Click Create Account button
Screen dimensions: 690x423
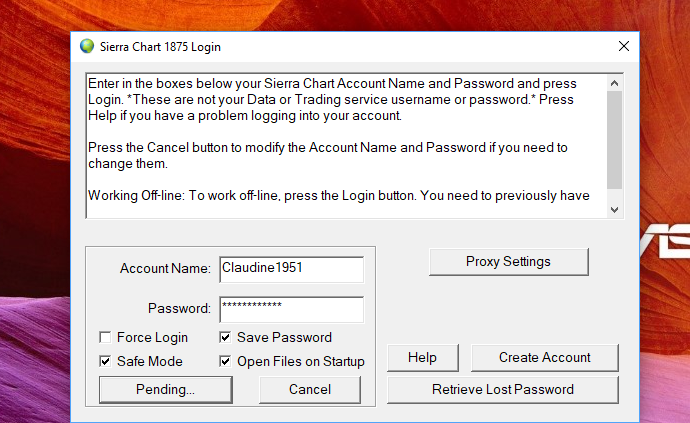click(544, 357)
